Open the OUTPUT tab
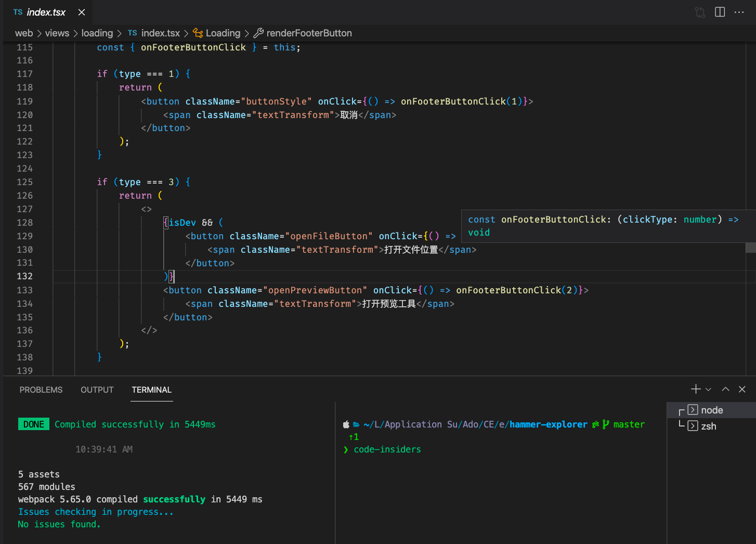The width and height of the screenshot is (756, 544). click(97, 389)
